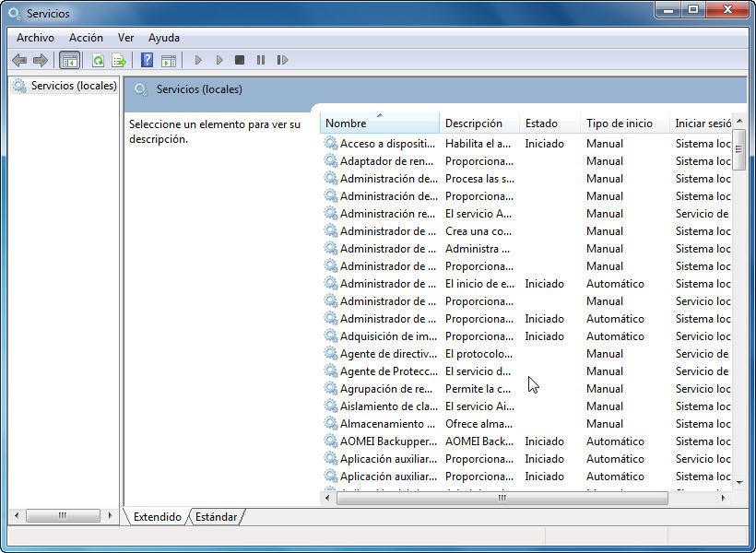The image size is (756, 553).
Task: Click the second Start service play icon
Action: [219, 60]
